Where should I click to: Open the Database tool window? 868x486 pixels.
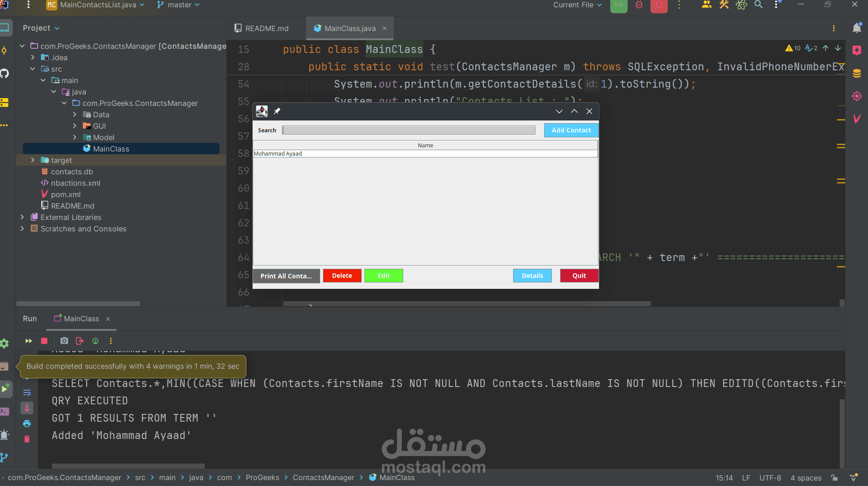click(x=857, y=73)
